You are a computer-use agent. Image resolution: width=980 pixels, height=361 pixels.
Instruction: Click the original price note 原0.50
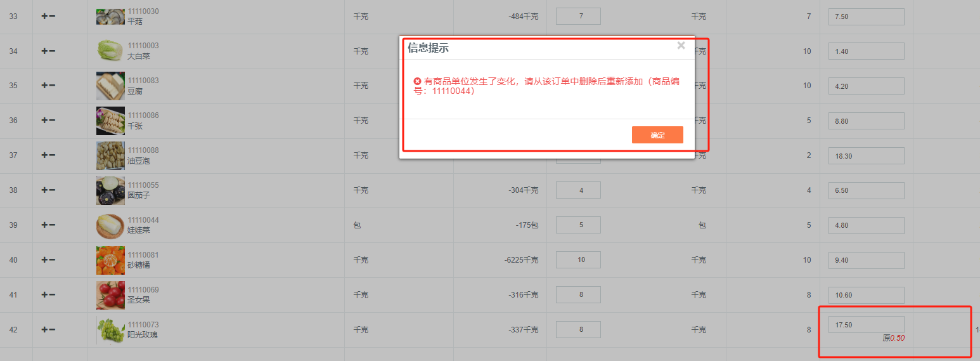pyautogui.click(x=893, y=338)
